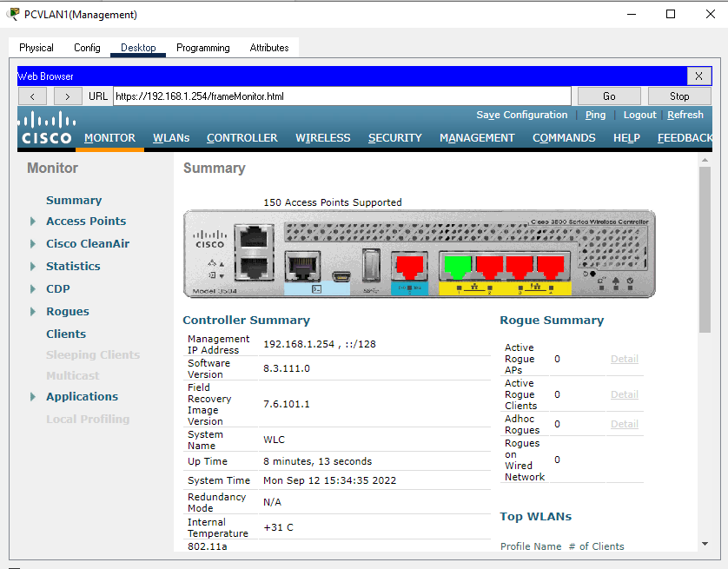The image size is (728, 569).
Task: Click the Logout link
Action: [x=639, y=115]
